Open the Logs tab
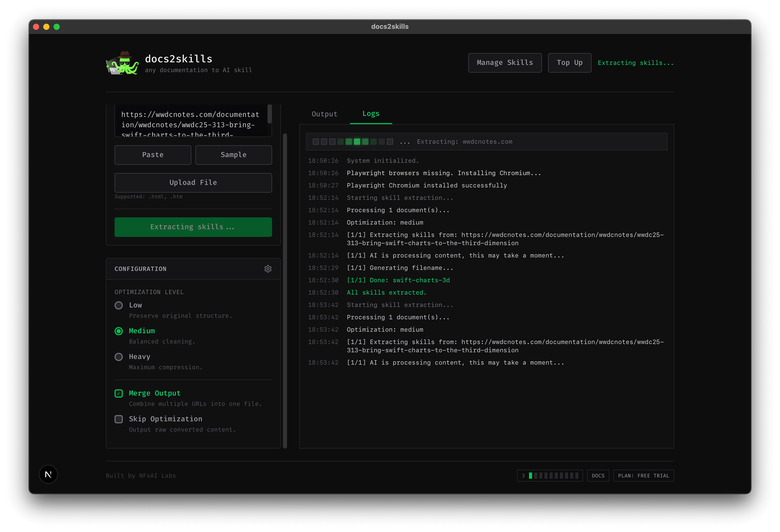Viewport: 780px width, 532px height. (370, 114)
